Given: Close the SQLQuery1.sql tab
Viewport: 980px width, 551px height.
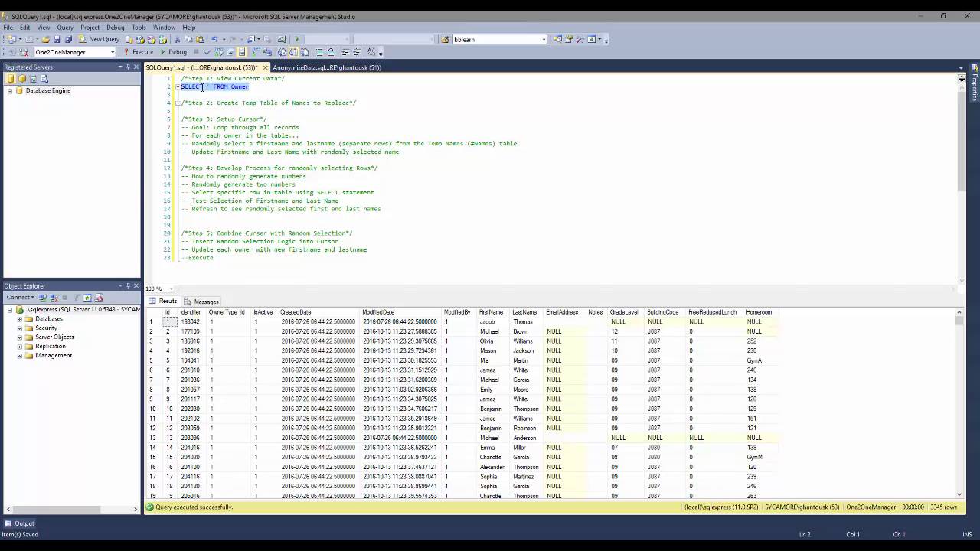Looking at the screenshot, I should pos(264,67).
